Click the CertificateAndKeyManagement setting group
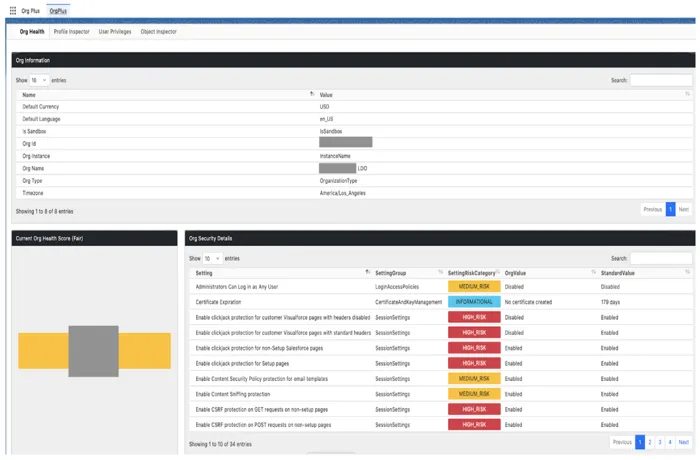700x460 pixels. [x=408, y=302]
